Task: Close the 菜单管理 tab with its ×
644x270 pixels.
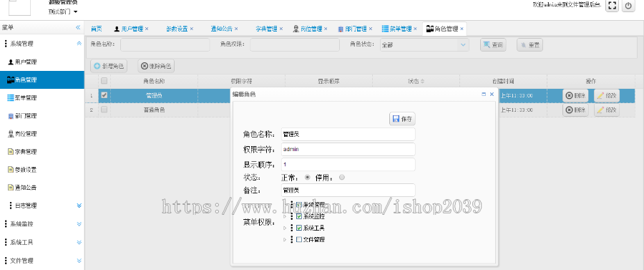Action: [415, 29]
